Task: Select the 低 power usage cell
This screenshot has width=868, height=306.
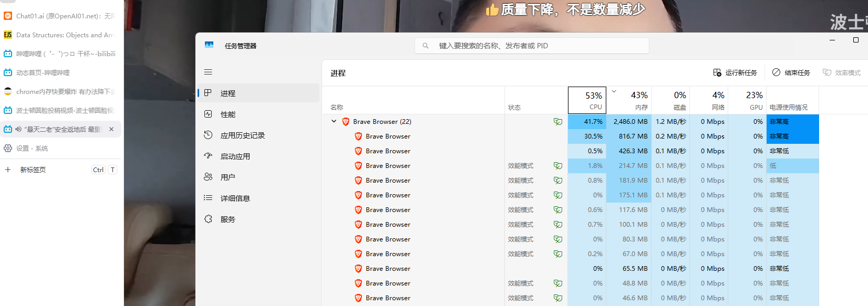Action: coord(792,166)
